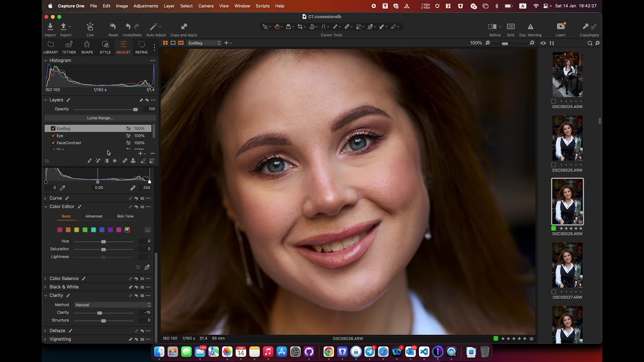
Task: Click the Linear Gradient mask icon
Action: (x=107, y=161)
